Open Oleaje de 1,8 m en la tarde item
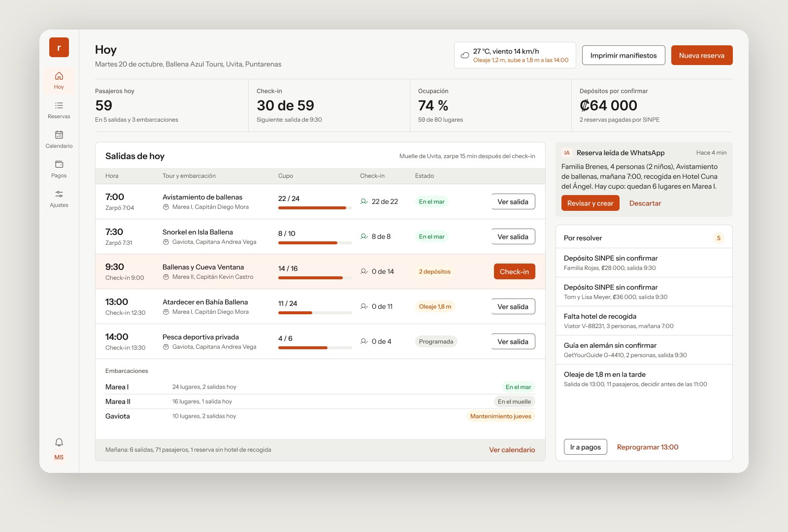 tap(644, 379)
